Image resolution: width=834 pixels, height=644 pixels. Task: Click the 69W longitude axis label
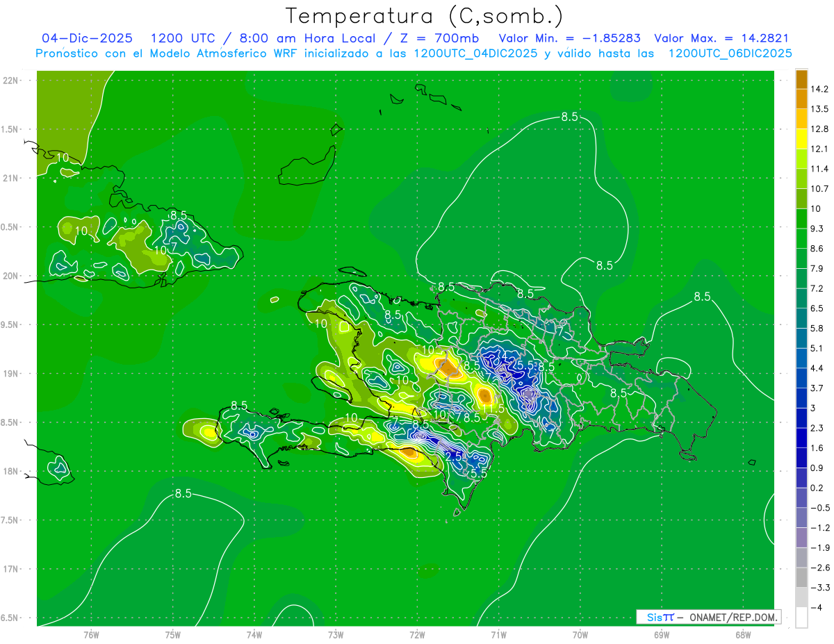click(x=662, y=635)
